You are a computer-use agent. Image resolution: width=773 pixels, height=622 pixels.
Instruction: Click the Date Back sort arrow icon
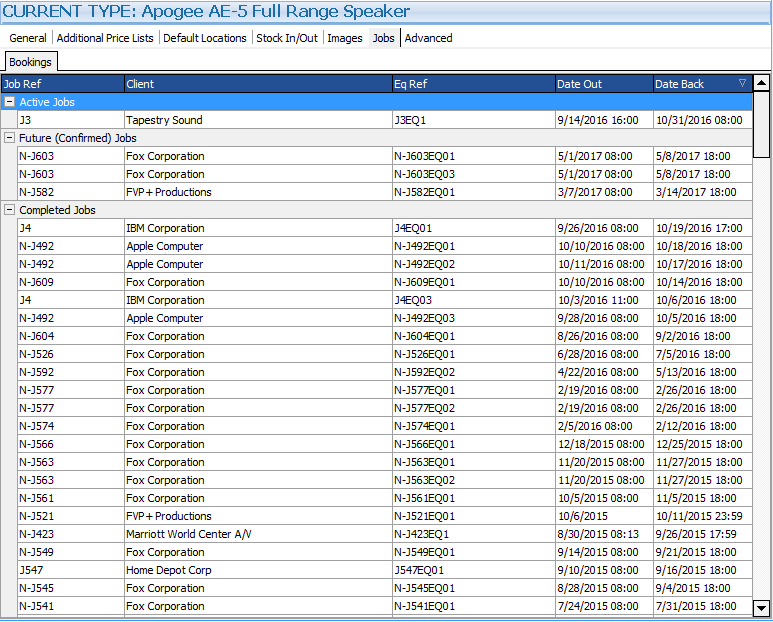pyautogui.click(x=741, y=84)
